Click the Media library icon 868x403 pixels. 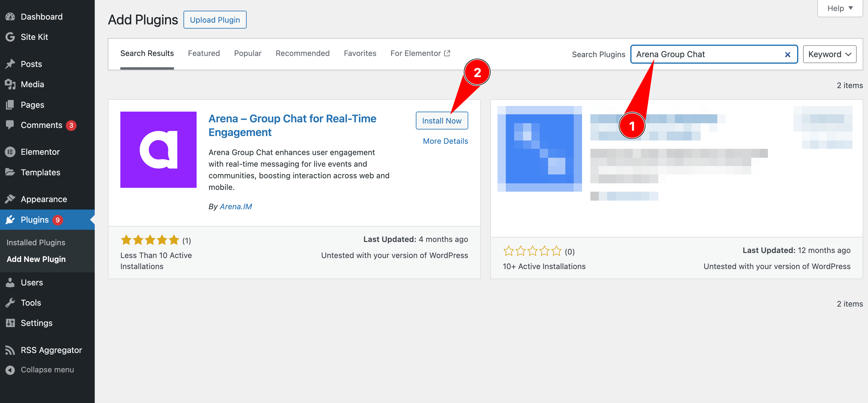click(x=10, y=84)
